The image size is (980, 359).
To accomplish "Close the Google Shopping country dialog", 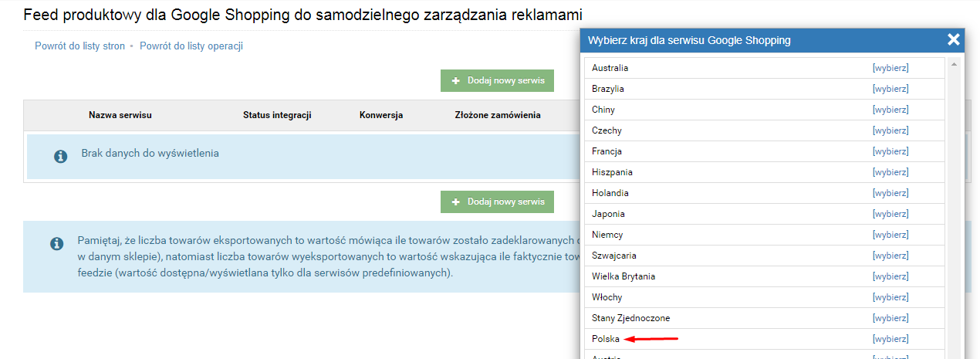I will pos(954,39).
